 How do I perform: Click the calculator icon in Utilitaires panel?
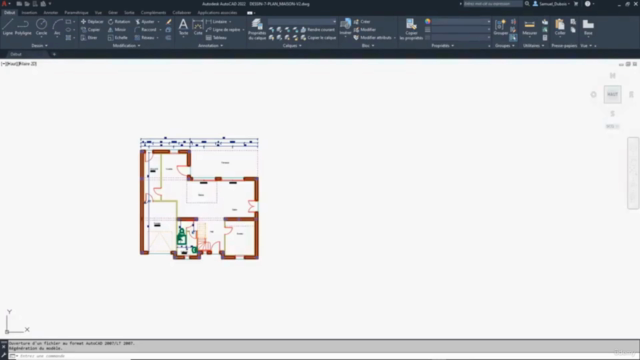pyautogui.click(x=545, y=38)
